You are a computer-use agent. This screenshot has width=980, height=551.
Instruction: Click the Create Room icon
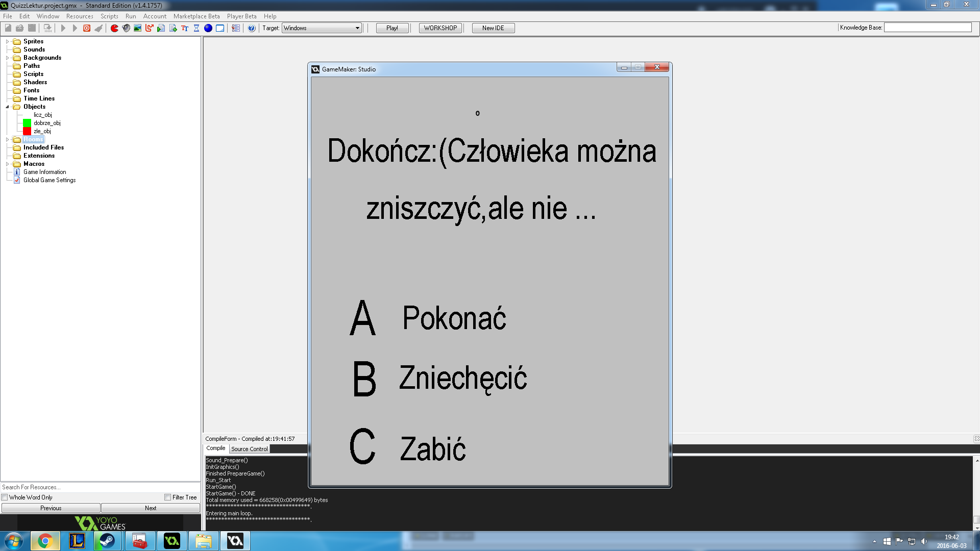[x=220, y=28]
